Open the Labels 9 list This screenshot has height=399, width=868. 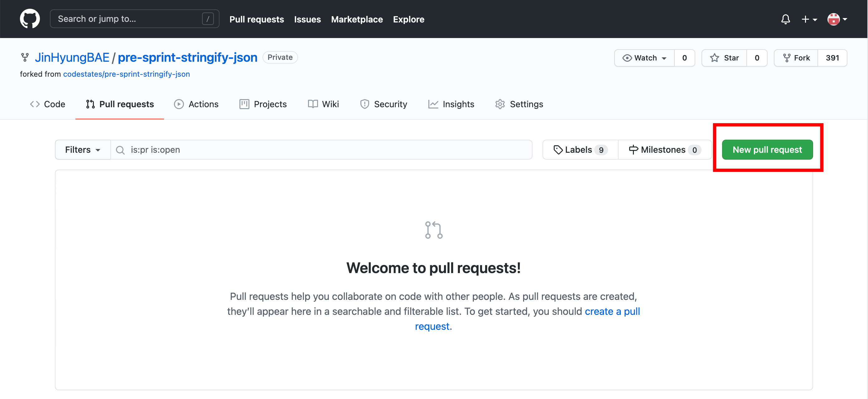(x=580, y=150)
